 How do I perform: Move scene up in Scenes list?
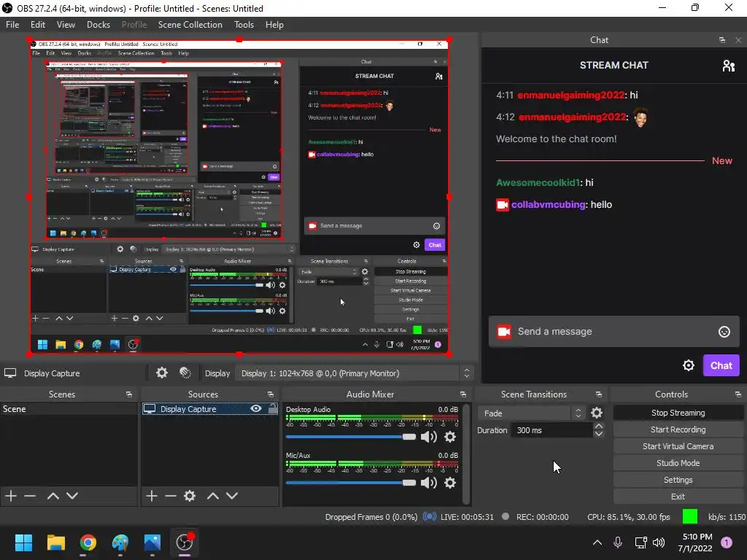coord(53,496)
